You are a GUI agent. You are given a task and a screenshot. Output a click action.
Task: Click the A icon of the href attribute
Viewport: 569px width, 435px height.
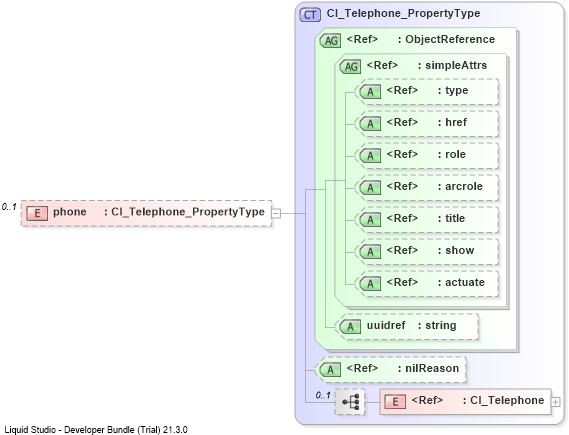370,124
